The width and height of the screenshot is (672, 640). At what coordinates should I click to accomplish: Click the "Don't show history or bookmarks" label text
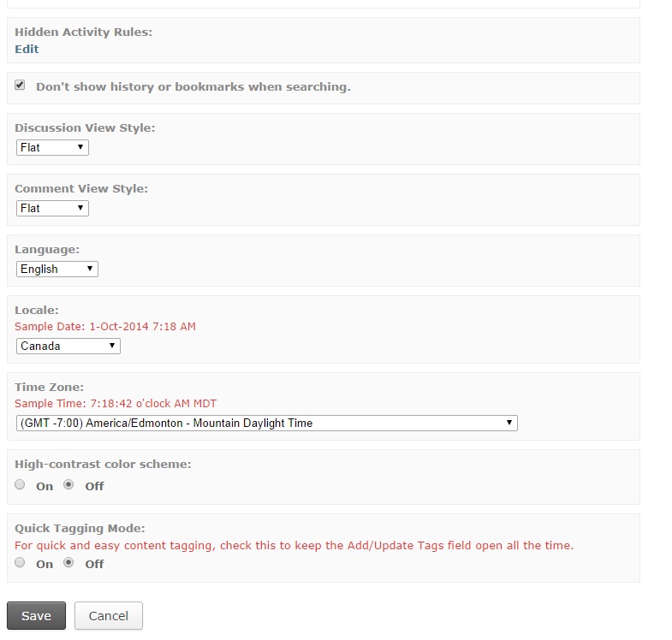193,87
